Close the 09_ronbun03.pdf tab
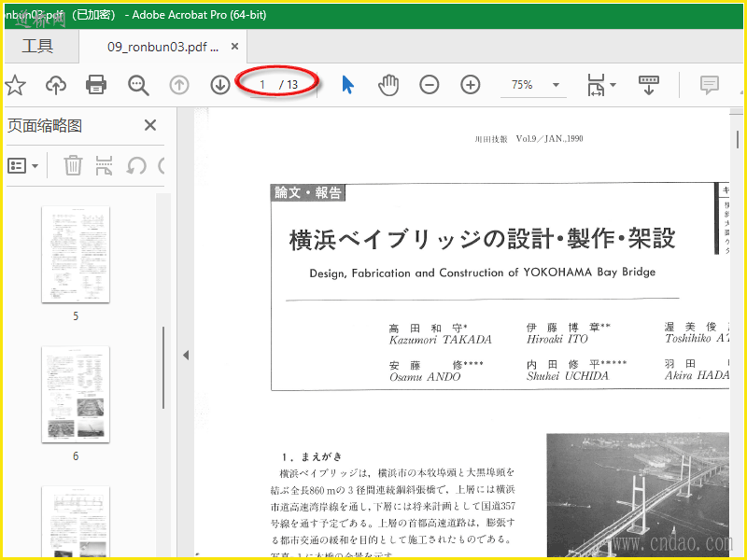The height and width of the screenshot is (560, 747). (234, 47)
